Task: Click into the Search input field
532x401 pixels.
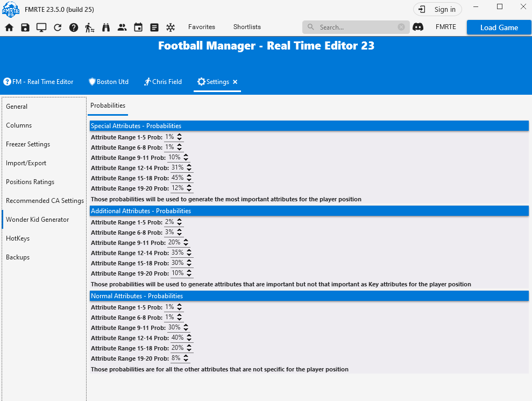Action: tap(356, 27)
